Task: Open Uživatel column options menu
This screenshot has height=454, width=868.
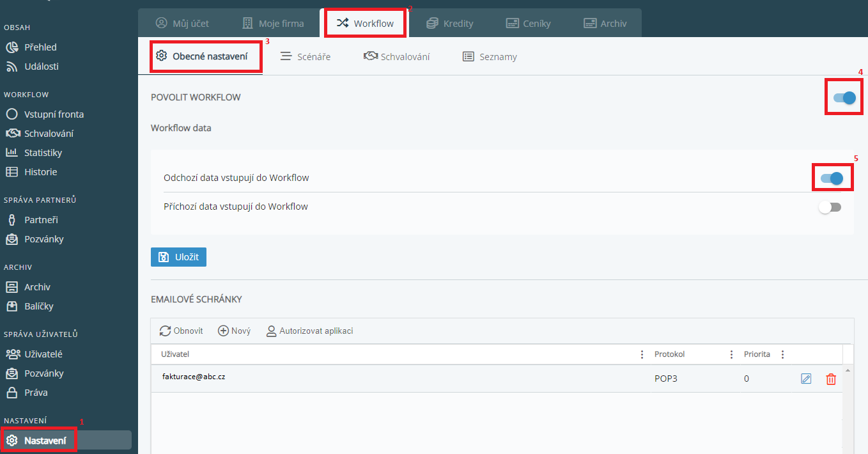Action: 642,354
